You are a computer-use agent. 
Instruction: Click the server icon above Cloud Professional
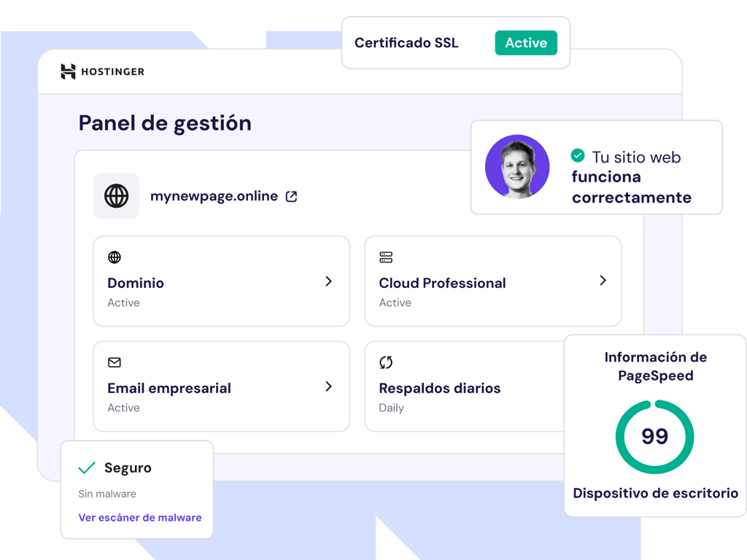pyautogui.click(x=386, y=257)
